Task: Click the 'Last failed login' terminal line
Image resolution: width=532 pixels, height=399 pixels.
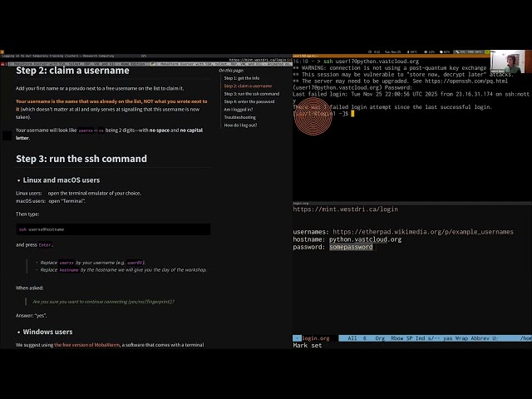Action: click(x=411, y=94)
